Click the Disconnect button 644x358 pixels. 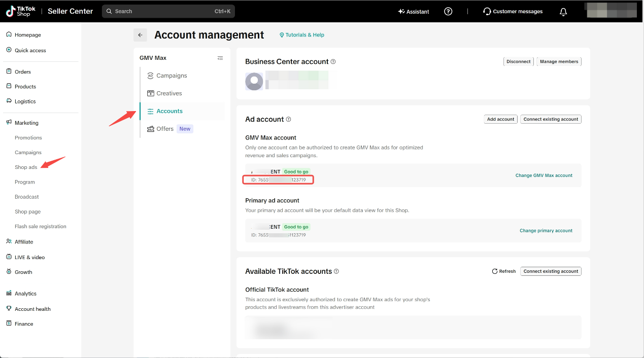pos(518,61)
